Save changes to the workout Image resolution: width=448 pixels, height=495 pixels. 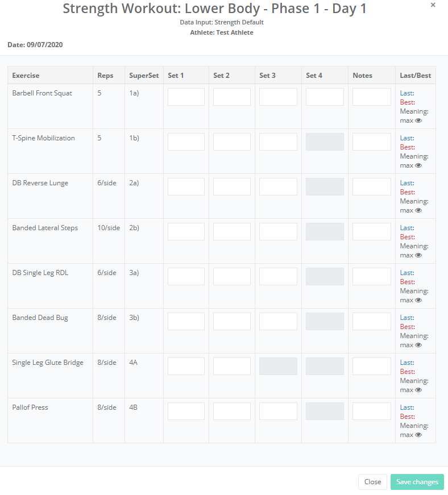click(417, 482)
